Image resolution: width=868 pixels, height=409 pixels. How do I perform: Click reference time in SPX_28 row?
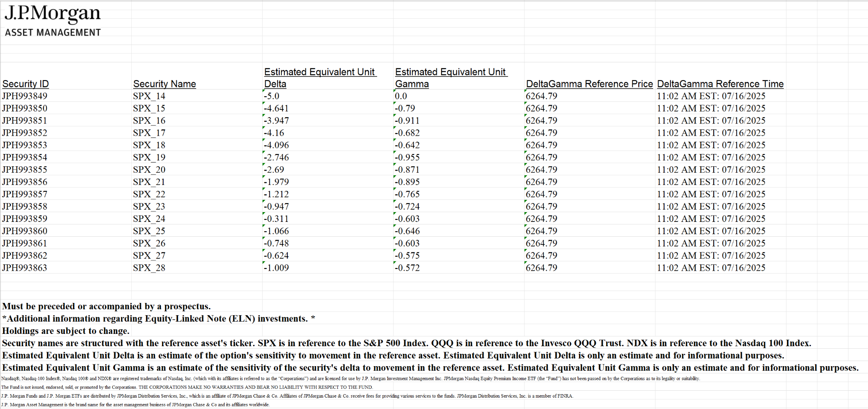coord(711,269)
